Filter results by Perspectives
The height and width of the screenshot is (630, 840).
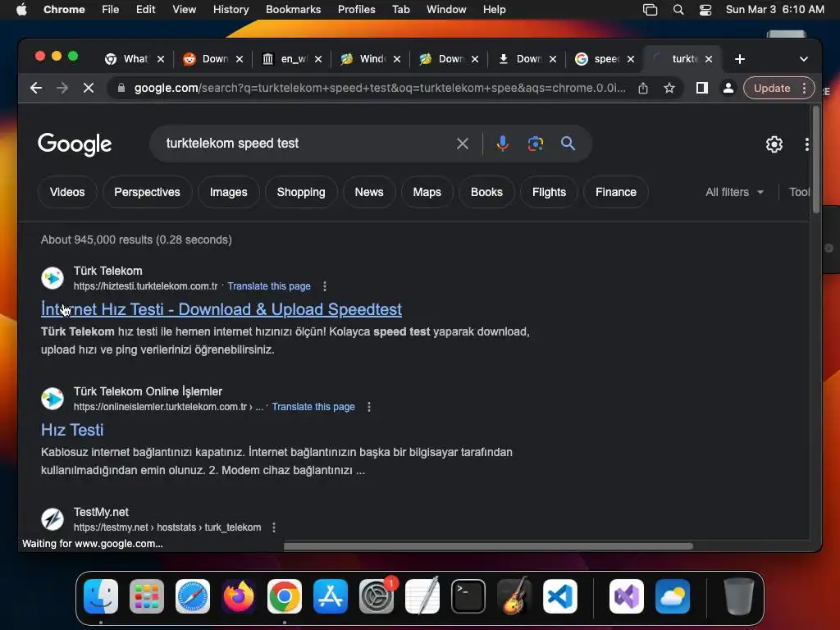coord(147,192)
